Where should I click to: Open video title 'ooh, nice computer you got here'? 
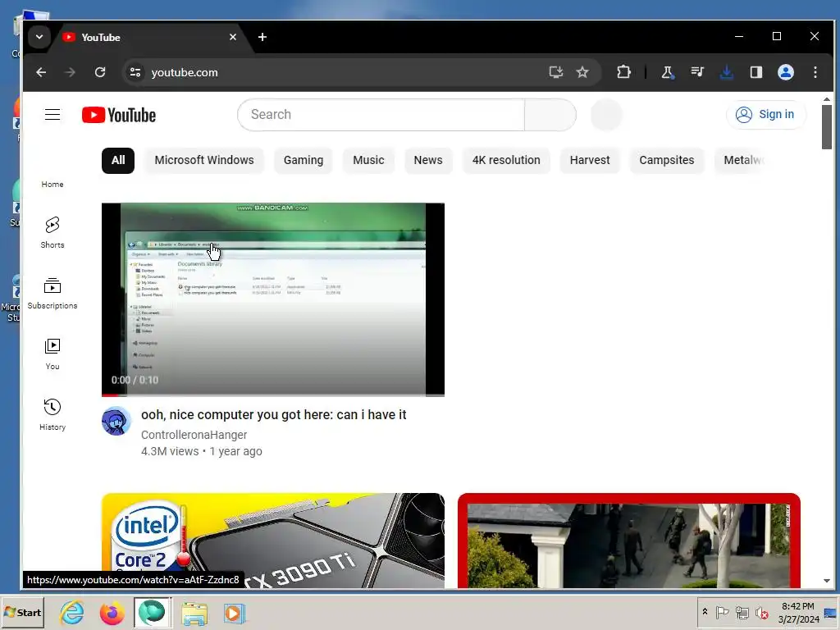274,414
